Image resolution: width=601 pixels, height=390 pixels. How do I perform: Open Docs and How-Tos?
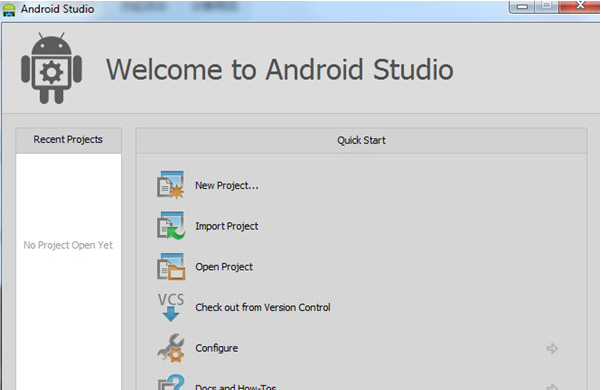(236, 386)
